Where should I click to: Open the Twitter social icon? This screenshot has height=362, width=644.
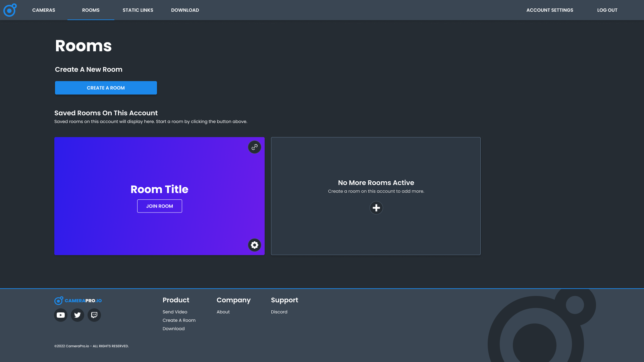pyautogui.click(x=77, y=315)
